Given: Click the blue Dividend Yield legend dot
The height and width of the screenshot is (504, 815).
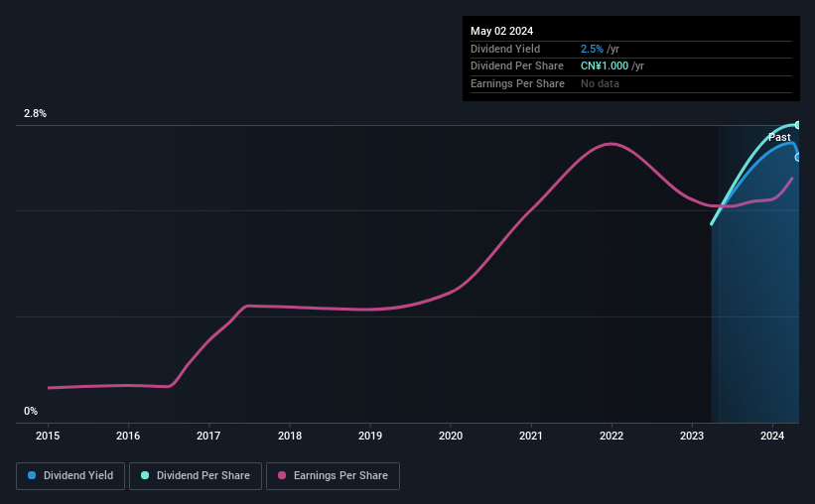Looking at the screenshot, I should pos(32,475).
